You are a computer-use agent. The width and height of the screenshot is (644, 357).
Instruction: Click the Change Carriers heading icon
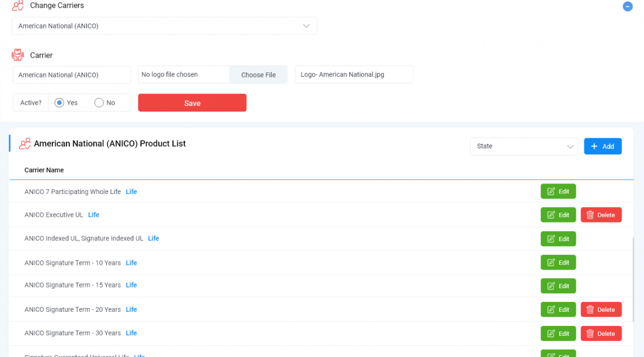click(x=17, y=6)
